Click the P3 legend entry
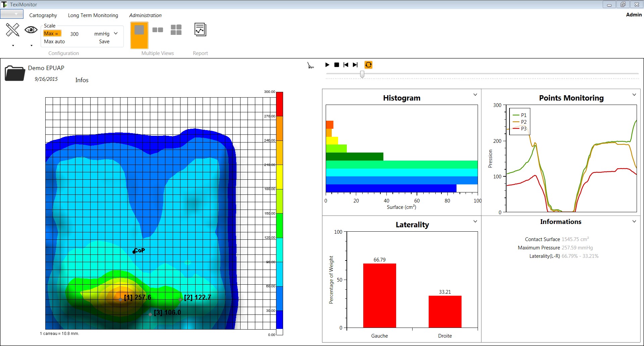 pos(520,128)
